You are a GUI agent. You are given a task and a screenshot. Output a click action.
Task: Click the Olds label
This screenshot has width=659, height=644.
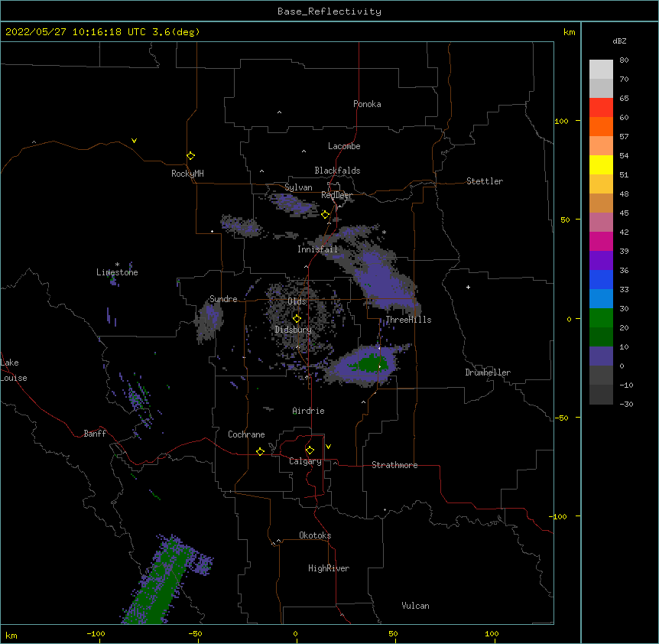(297, 301)
